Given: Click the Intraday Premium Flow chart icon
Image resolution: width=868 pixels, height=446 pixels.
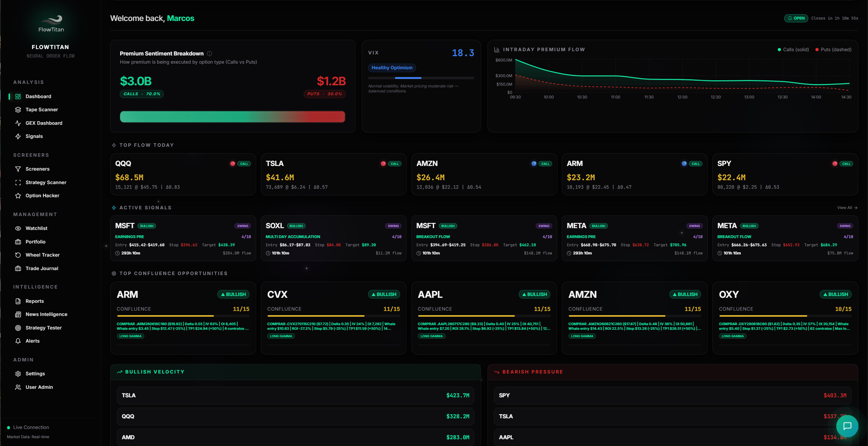Looking at the screenshot, I should tap(497, 50).
